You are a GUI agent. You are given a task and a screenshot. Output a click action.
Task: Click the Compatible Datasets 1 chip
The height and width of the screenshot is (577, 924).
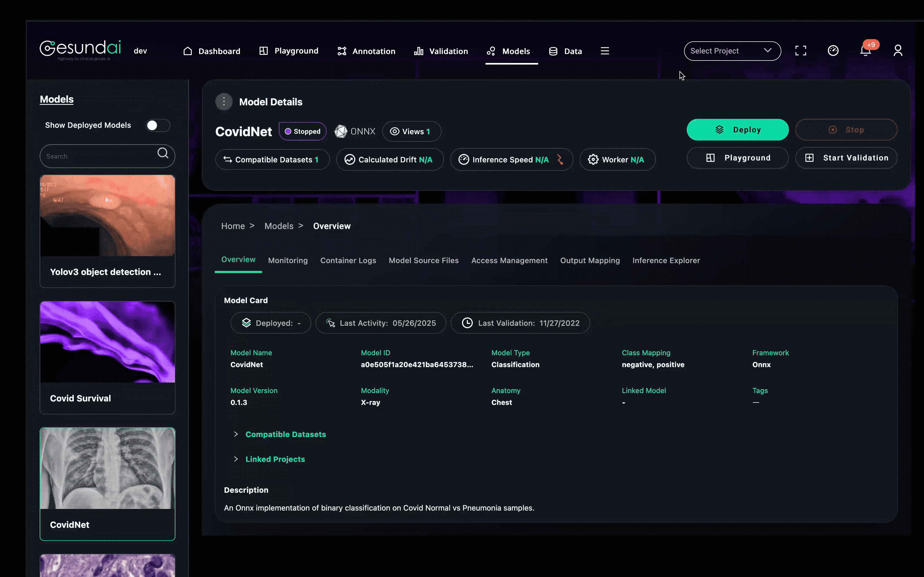pyautogui.click(x=272, y=160)
